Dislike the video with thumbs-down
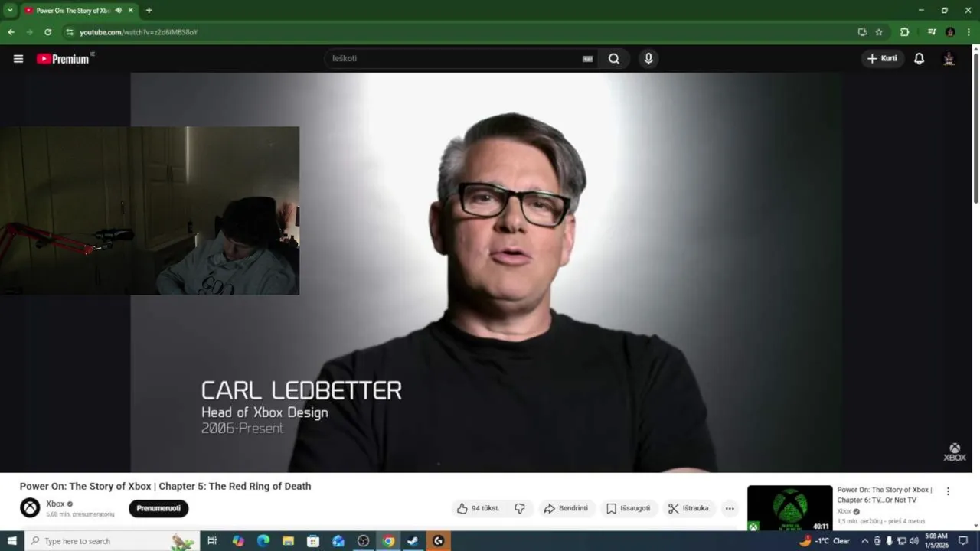 tap(520, 508)
